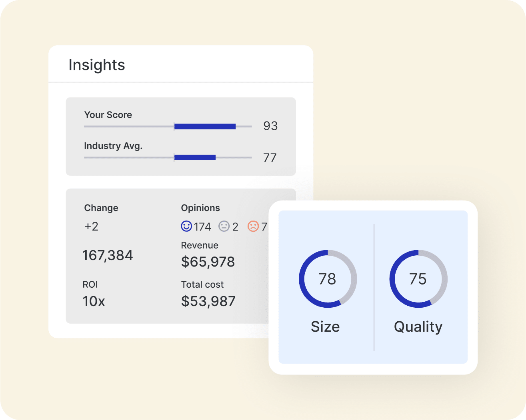Screen dimensions: 526x420
Task: Select the Change heading
Action: (x=101, y=208)
